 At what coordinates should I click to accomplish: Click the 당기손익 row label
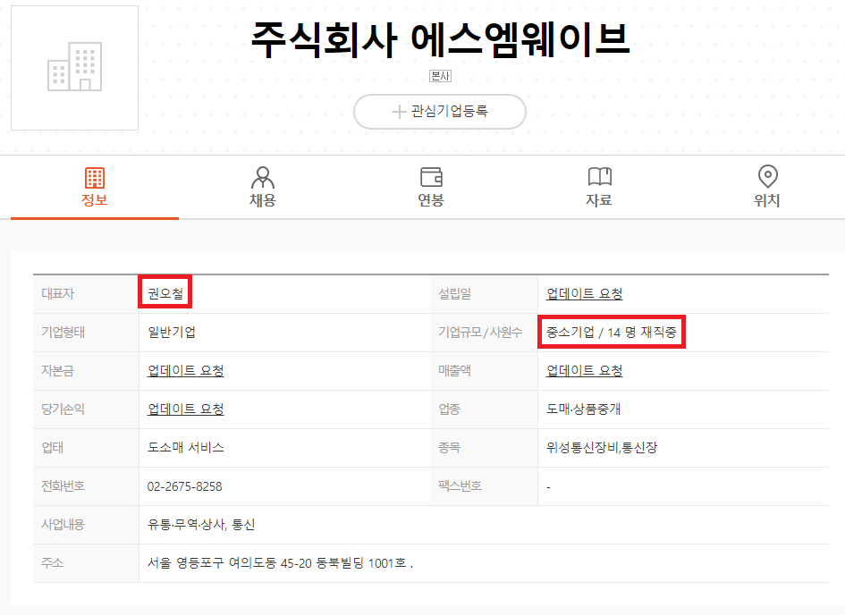pos(63,409)
